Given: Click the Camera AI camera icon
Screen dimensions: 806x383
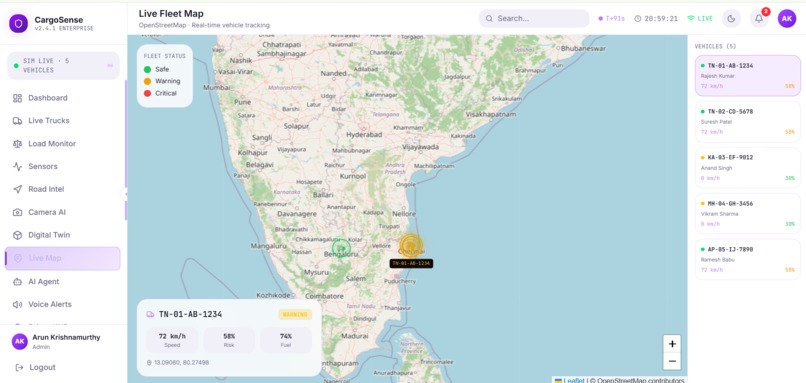Looking at the screenshot, I should click(x=17, y=212).
